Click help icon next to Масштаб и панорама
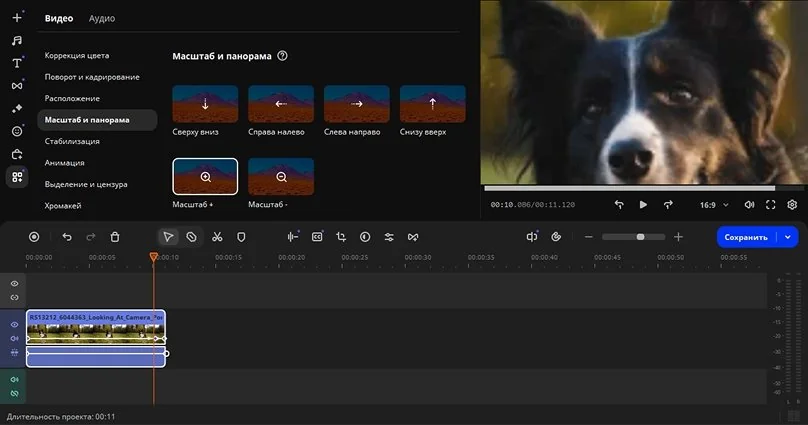 tap(282, 56)
